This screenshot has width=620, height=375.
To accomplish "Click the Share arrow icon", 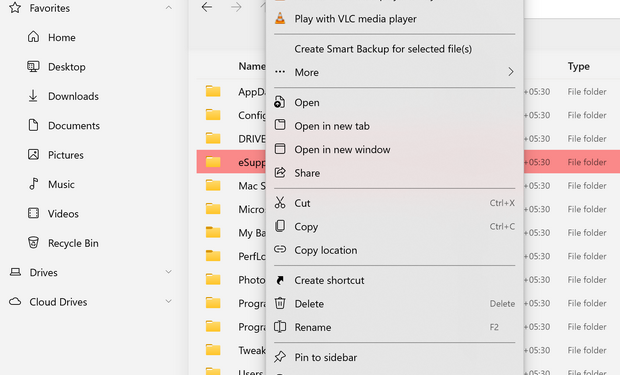I will (280, 172).
